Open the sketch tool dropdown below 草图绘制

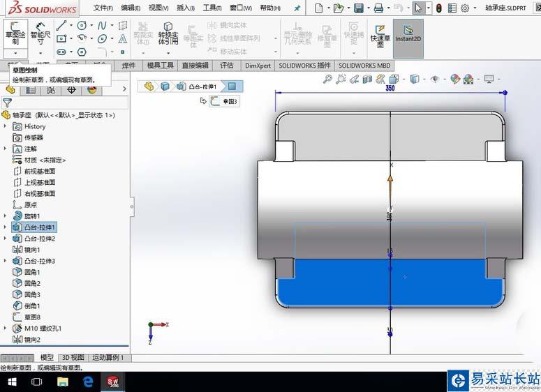pyautogui.click(x=15, y=53)
